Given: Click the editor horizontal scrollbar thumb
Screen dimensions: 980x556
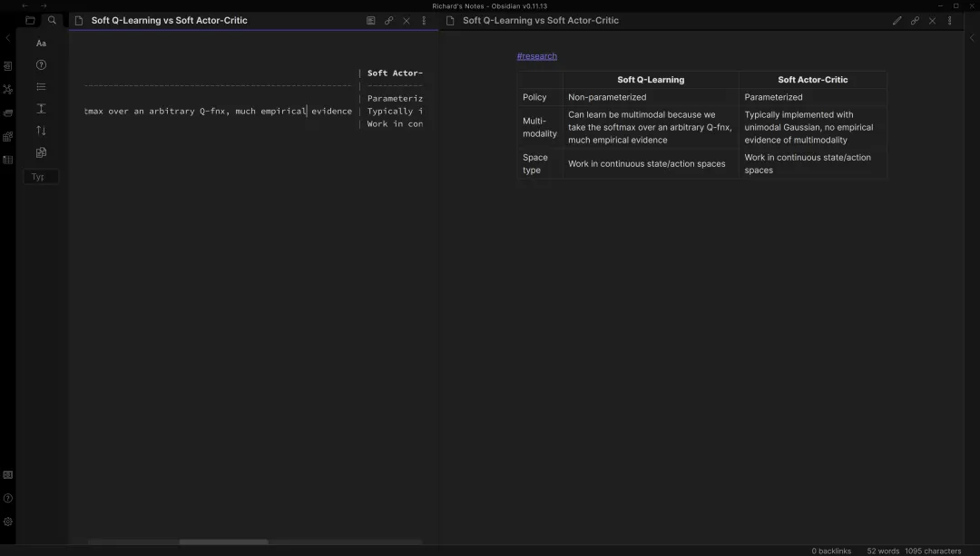Looking at the screenshot, I should (x=223, y=542).
